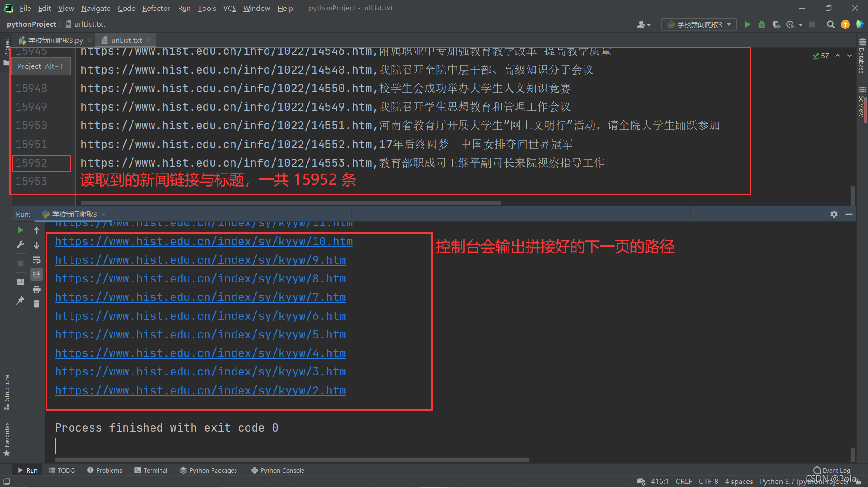Switch to 学校新闻爬取3.py editor tab

(55, 40)
